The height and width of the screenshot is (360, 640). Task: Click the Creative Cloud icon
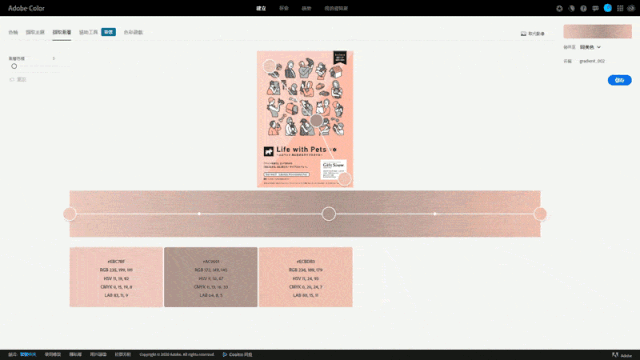[x=631, y=8]
